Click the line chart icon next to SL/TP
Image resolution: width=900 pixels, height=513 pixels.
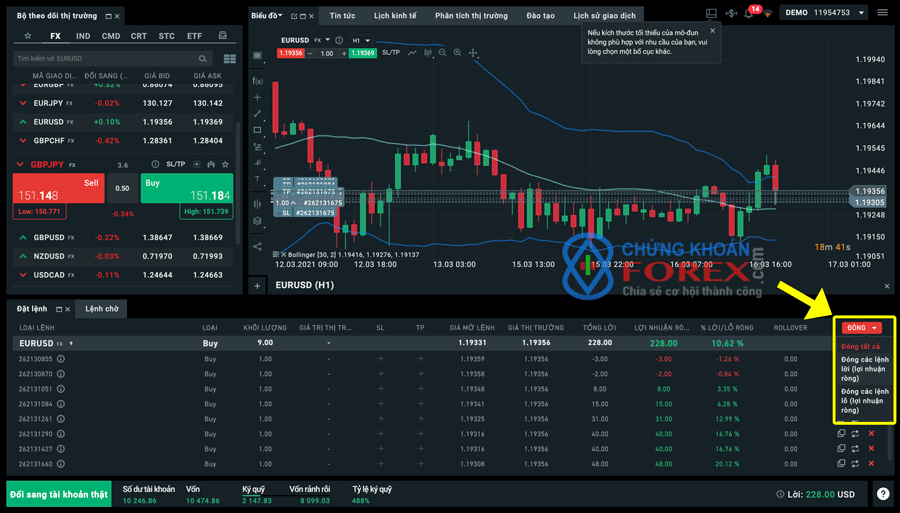pos(412,53)
